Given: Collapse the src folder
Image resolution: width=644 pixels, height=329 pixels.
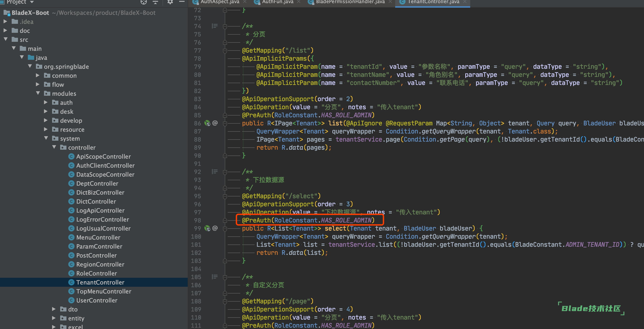Looking at the screenshot, I should tap(6, 40).
